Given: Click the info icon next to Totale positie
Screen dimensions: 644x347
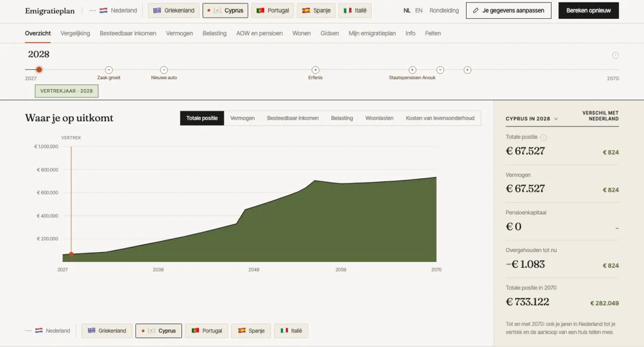Looking at the screenshot, I should click(543, 138).
